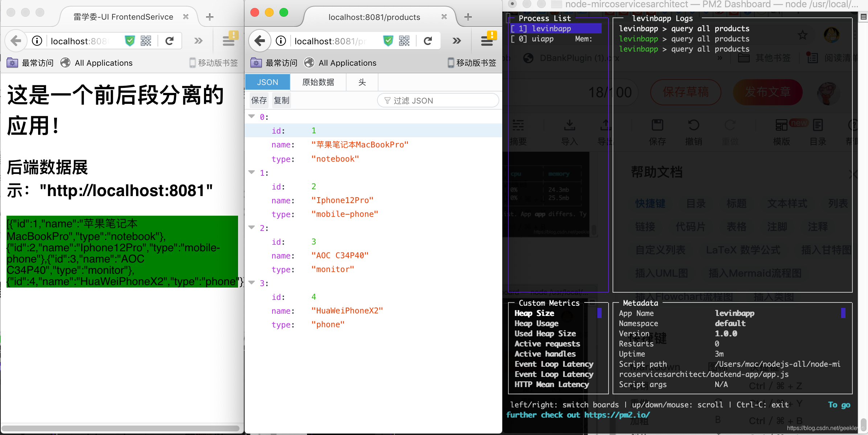Image resolution: width=868 pixels, height=435 pixels.
Task: Collapse JSON array item 1
Action: pos(251,172)
